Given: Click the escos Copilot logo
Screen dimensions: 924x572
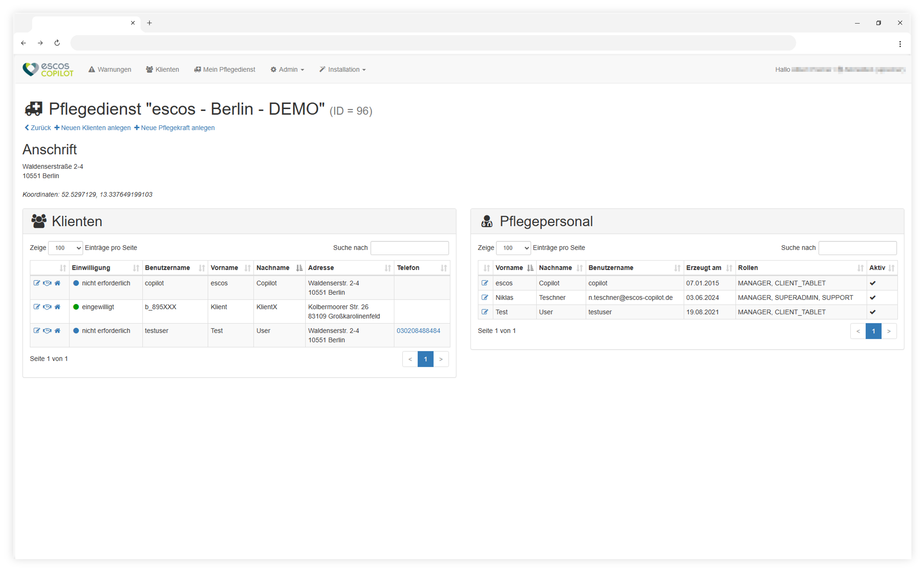Looking at the screenshot, I should [x=48, y=70].
